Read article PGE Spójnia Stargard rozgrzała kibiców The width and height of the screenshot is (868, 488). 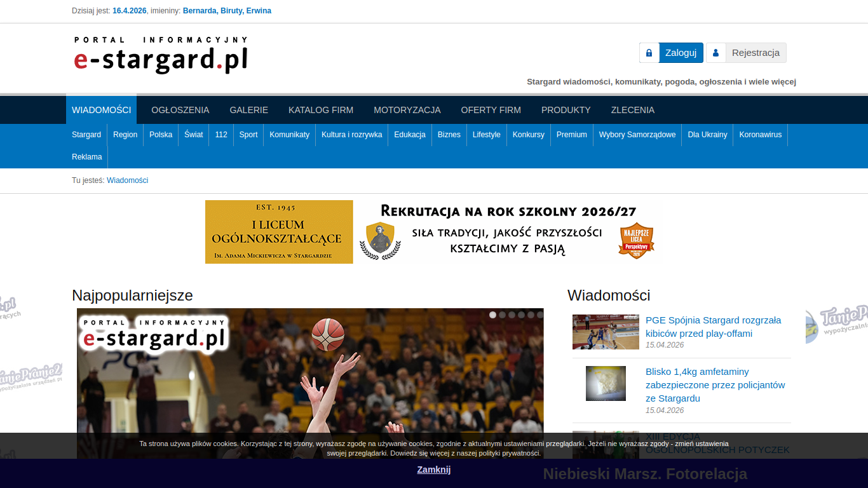714,327
